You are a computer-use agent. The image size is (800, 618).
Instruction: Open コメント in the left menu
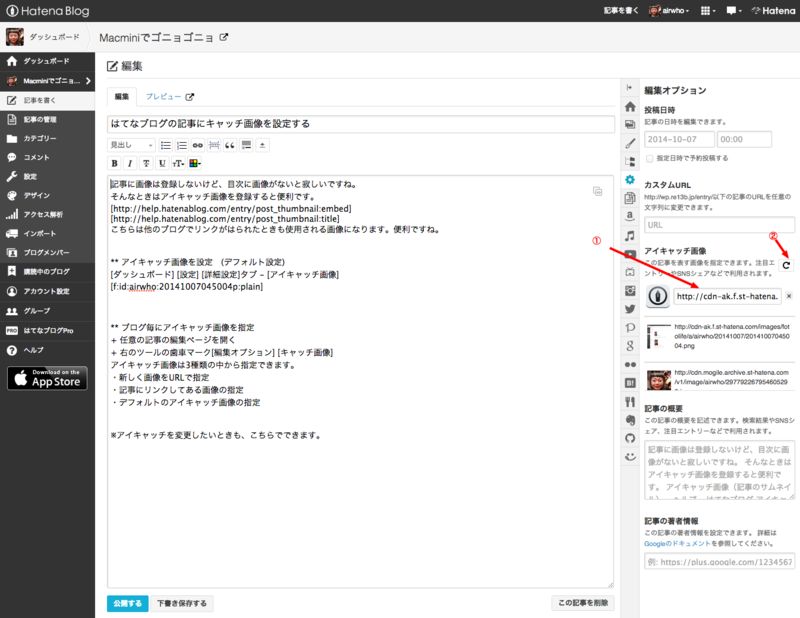click(x=47, y=157)
